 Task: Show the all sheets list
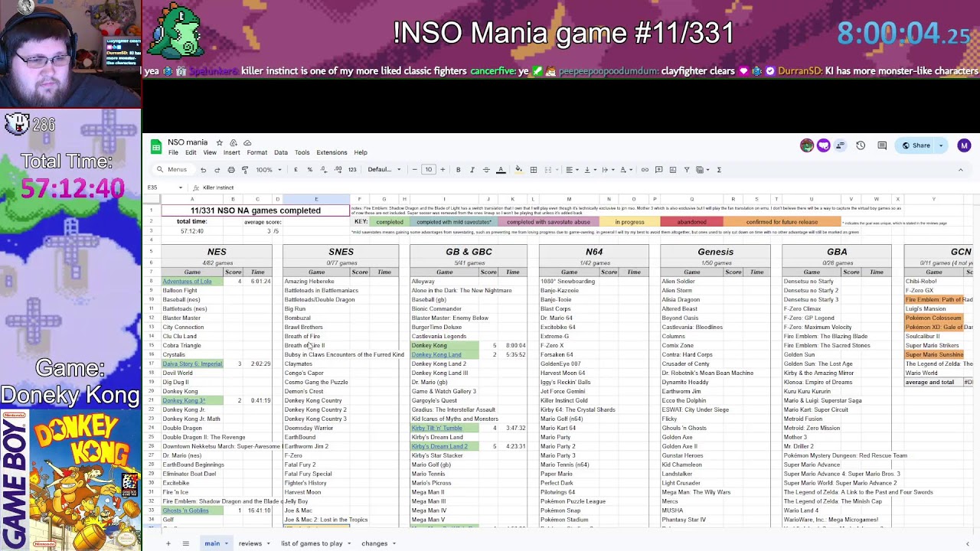(x=185, y=543)
